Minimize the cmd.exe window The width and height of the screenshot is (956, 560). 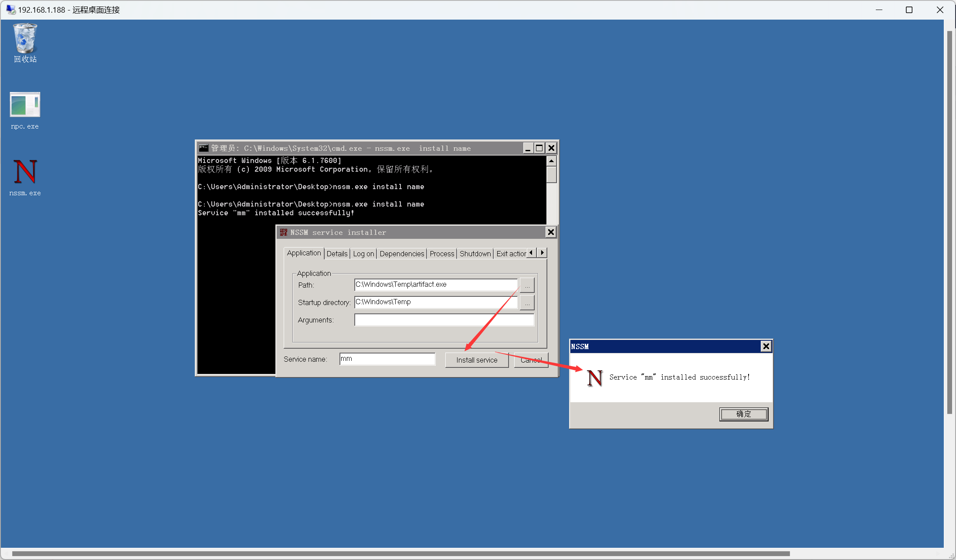point(528,148)
